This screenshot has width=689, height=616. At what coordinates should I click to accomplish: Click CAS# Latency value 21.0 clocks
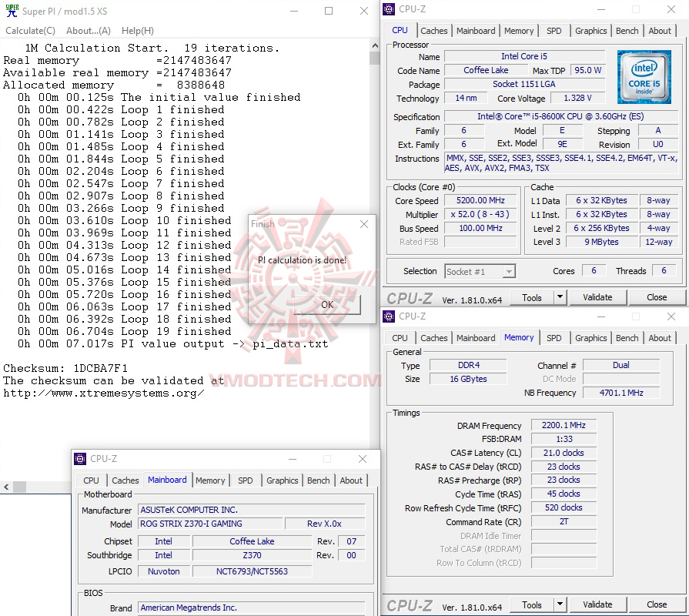[564, 453]
